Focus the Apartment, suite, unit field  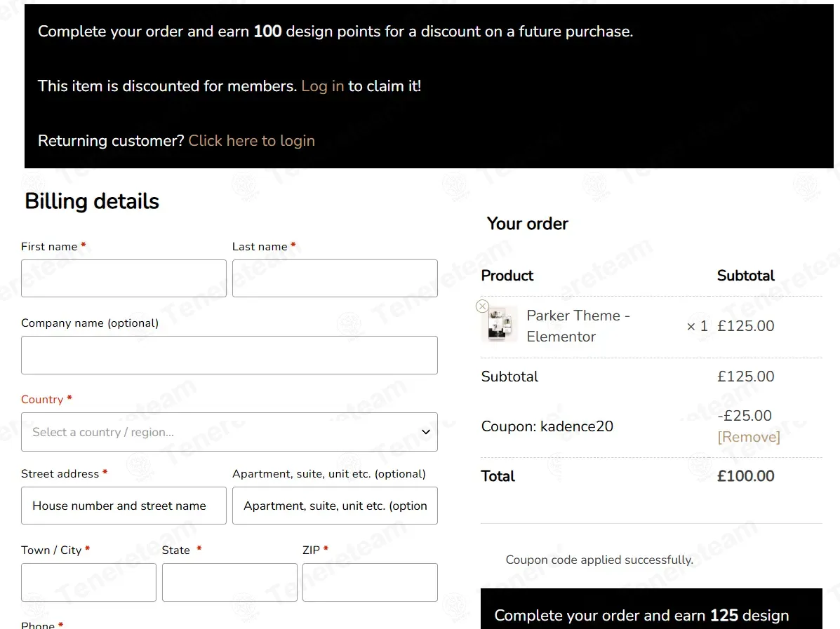pyautogui.click(x=335, y=506)
